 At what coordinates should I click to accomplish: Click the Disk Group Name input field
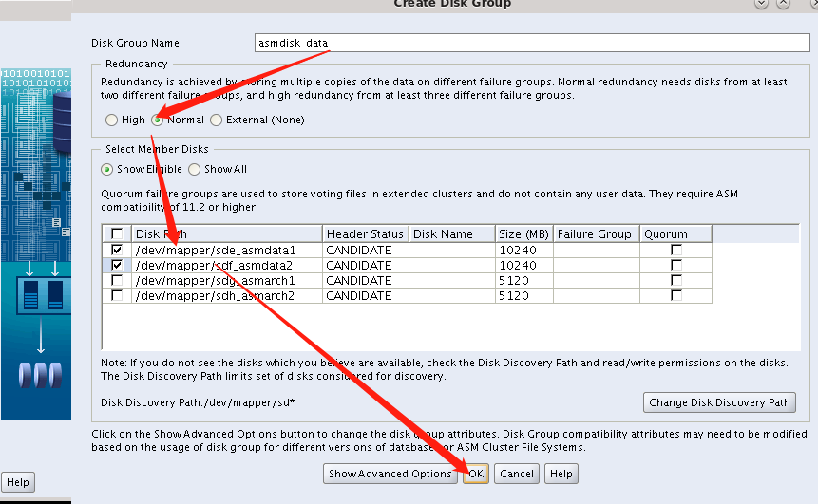coord(532,43)
